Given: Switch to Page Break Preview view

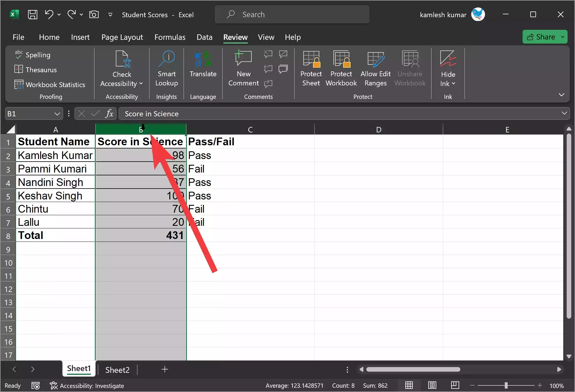Looking at the screenshot, I should point(455,385).
